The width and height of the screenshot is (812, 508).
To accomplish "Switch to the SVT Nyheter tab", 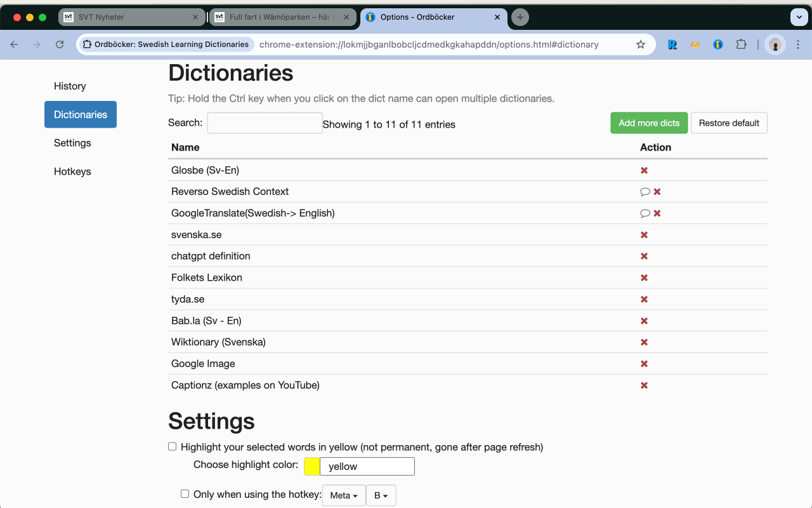I will pos(132,17).
